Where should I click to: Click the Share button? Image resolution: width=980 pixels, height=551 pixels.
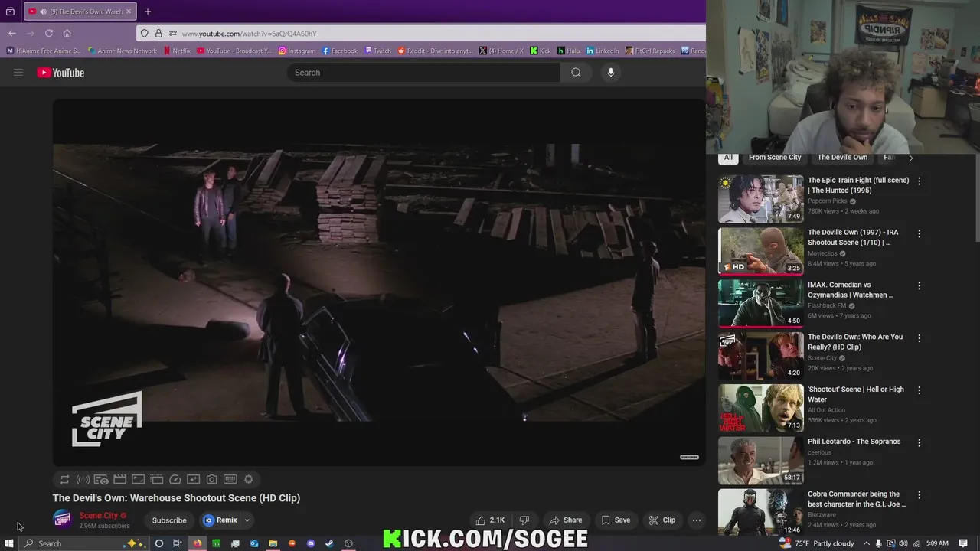566,520
